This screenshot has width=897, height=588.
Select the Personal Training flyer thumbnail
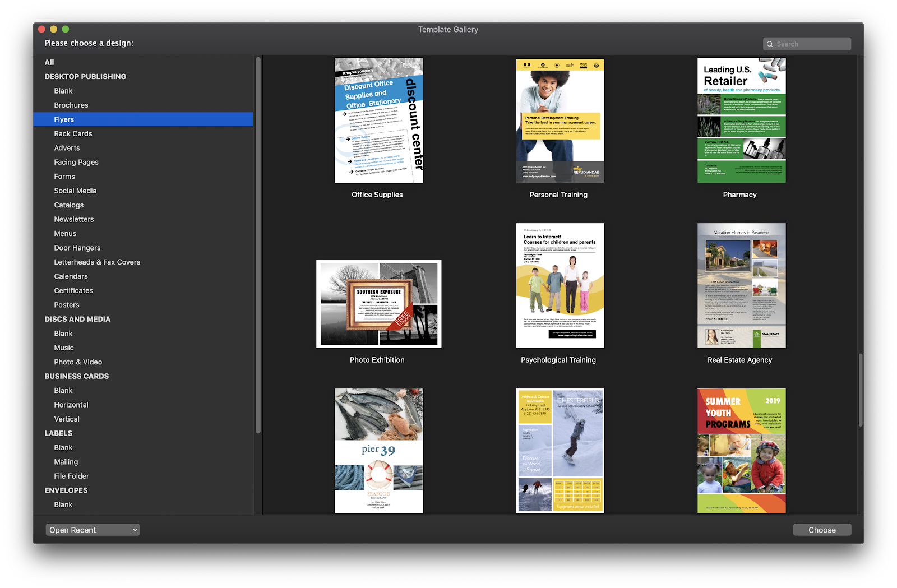click(560, 121)
